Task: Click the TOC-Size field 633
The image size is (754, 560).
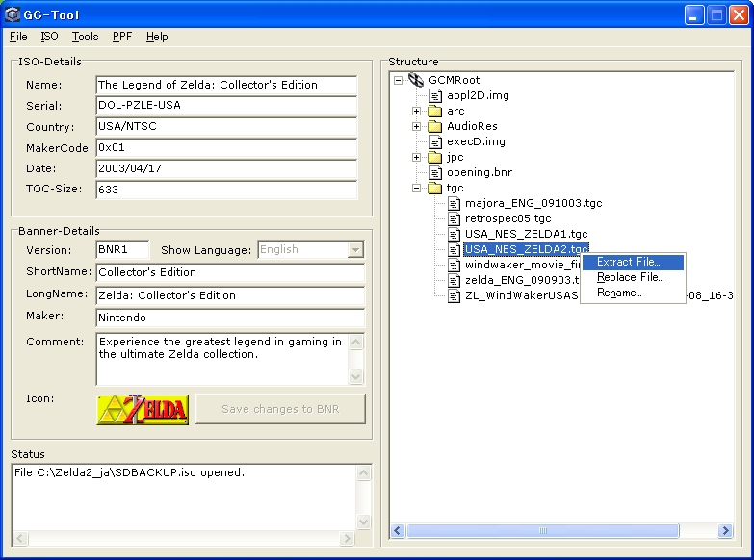Action: pyautogui.click(x=226, y=190)
